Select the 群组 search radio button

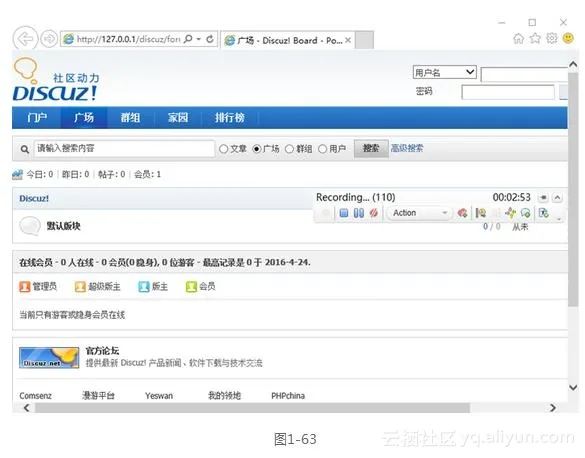point(290,149)
